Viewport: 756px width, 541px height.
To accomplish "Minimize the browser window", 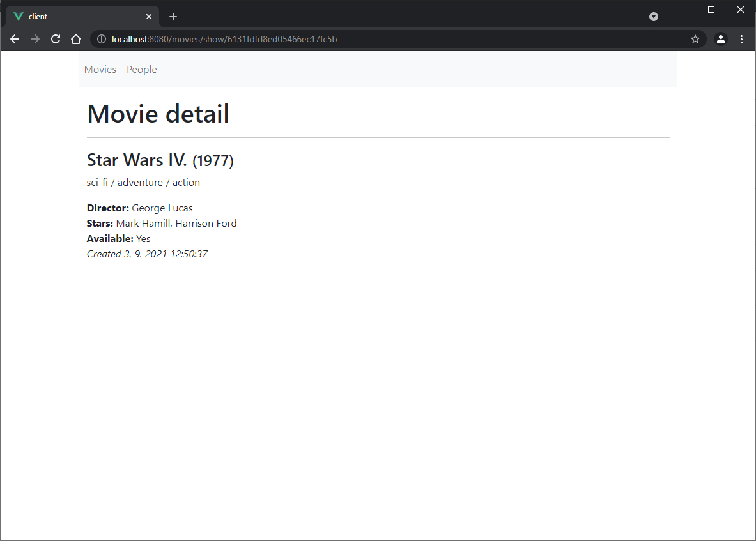I will point(682,10).
